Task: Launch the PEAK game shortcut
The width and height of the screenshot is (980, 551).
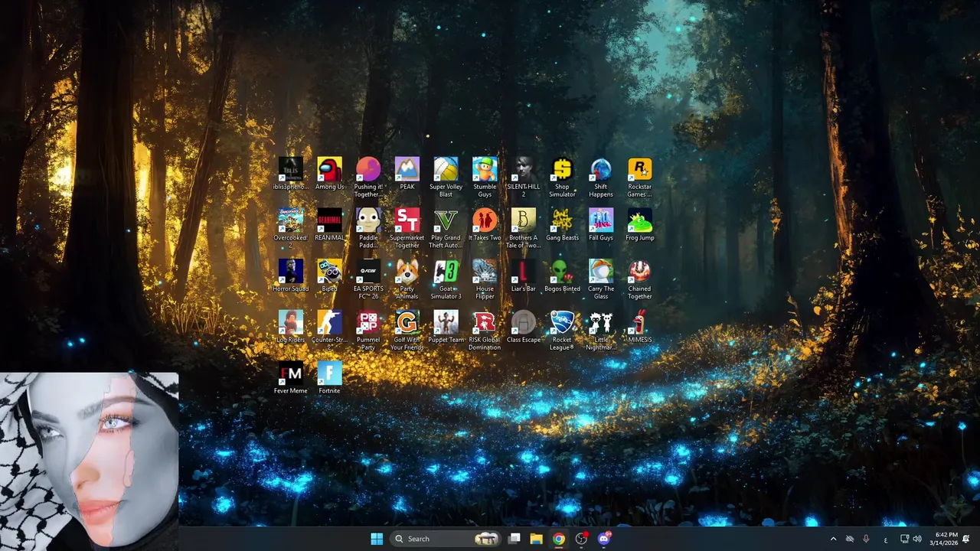Action: coord(407,174)
